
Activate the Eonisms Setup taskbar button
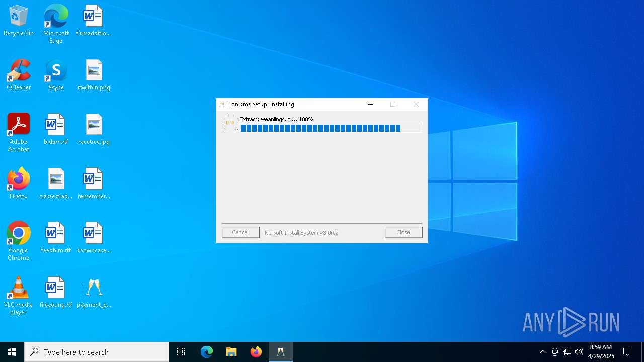[x=281, y=352]
